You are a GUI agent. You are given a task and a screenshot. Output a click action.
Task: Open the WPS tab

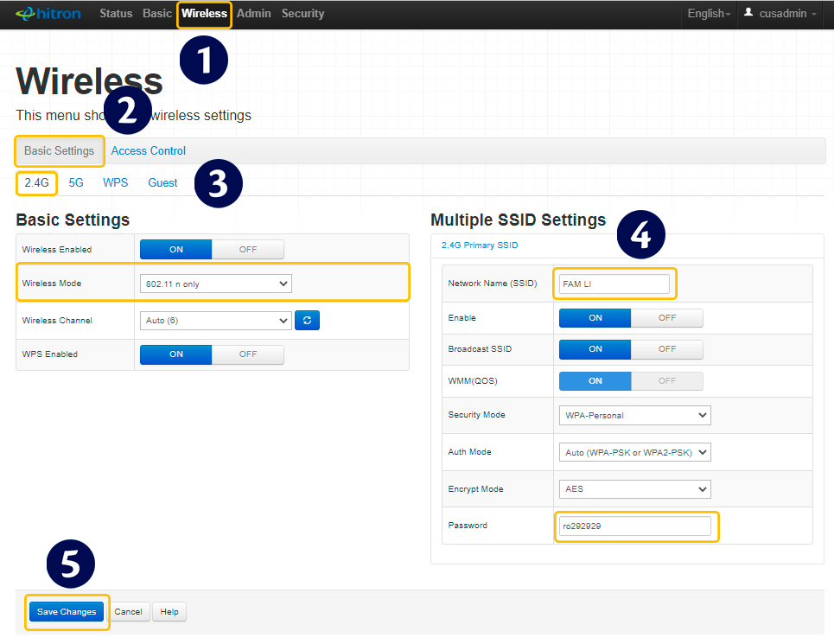(116, 183)
